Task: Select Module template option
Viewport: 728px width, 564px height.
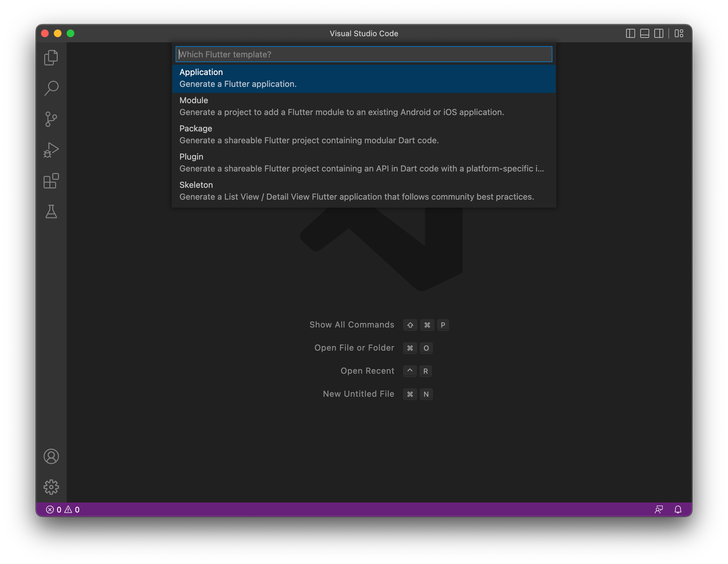Action: tap(363, 106)
